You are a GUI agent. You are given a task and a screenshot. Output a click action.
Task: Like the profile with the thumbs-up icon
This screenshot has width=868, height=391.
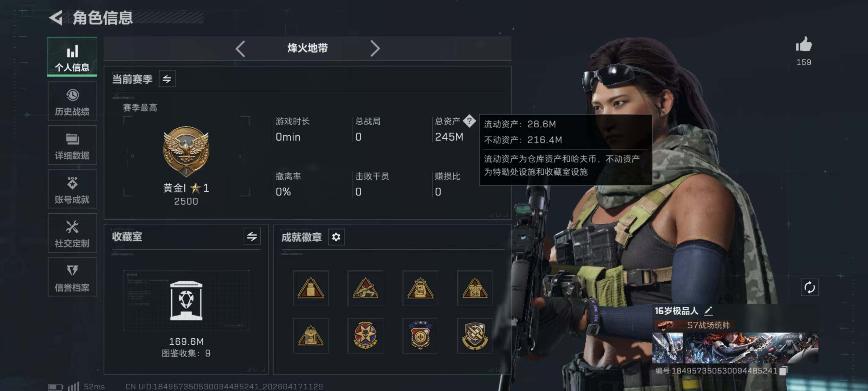pos(804,44)
